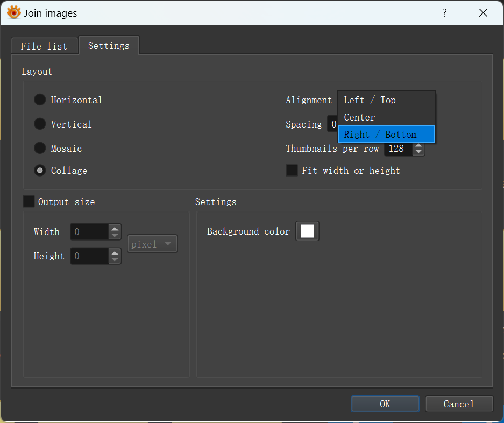504x423 pixels.
Task: Click the Cancel button
Action: (459, 404)
